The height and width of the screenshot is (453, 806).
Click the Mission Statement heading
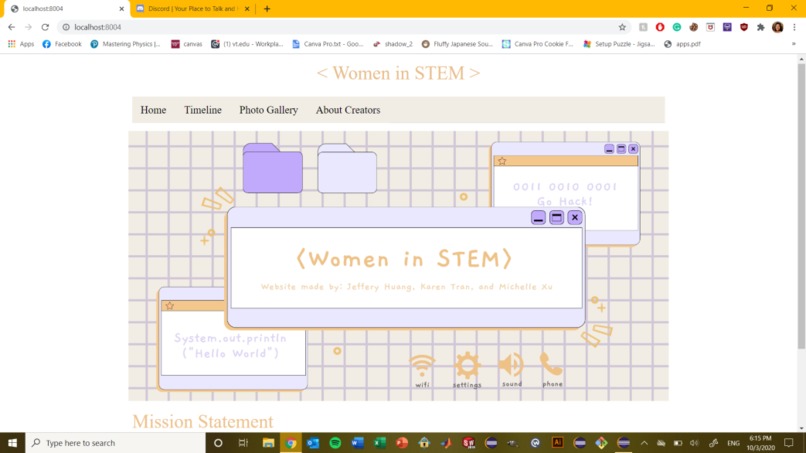click(203, 422)
